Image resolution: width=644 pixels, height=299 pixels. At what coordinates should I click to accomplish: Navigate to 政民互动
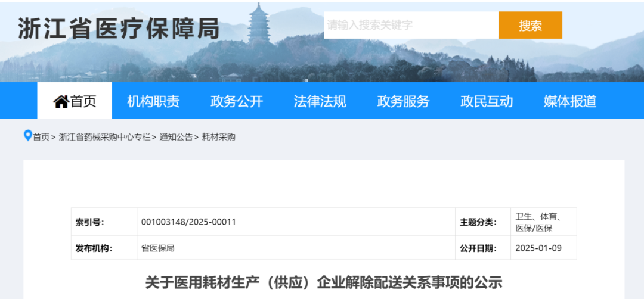tap(487, 101)
